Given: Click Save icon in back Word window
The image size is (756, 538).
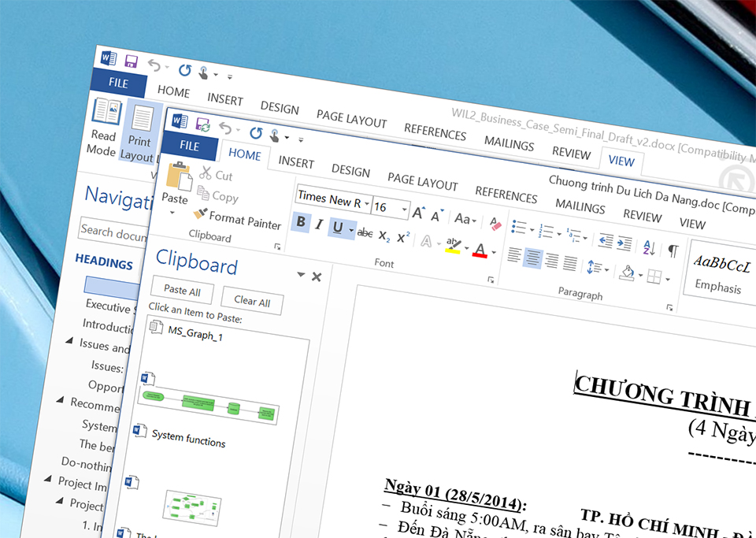Looking at the screenshot, I should pyautogui.click(x=132, y=61).
